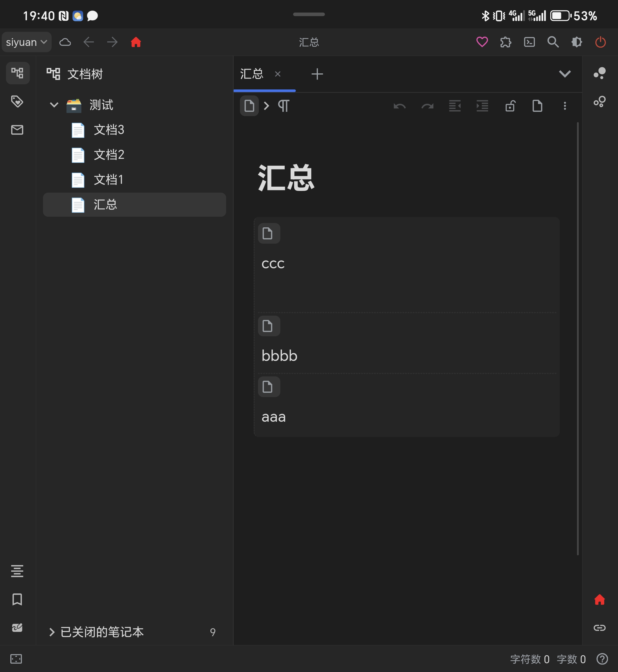Click the undo icon in editor toolbar

[399, 106]
